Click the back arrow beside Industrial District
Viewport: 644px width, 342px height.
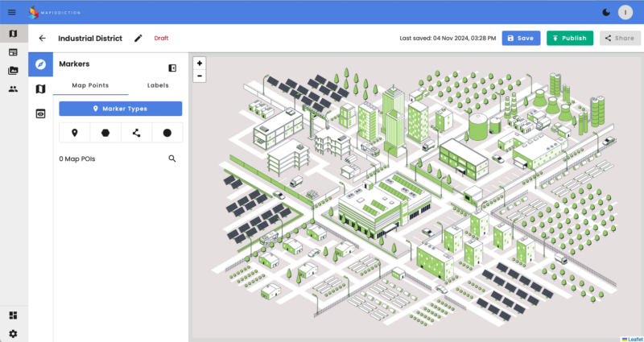[x=42, y=38]
